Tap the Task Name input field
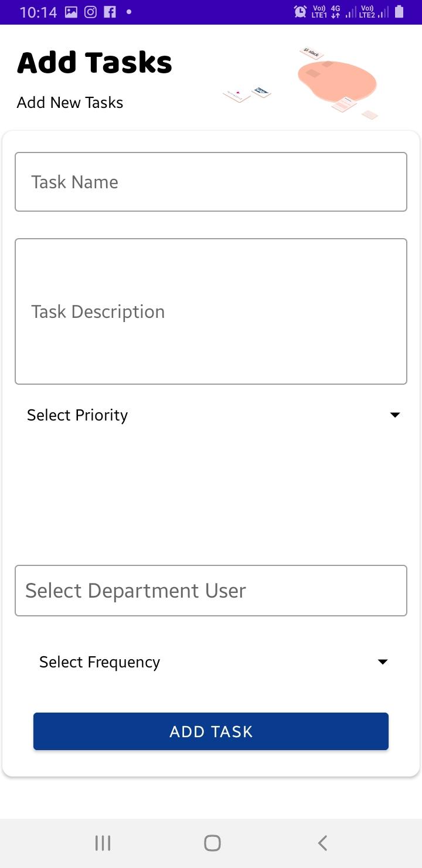Image resolution: width=422 pixels, height=868 pixels. (211, 182)
